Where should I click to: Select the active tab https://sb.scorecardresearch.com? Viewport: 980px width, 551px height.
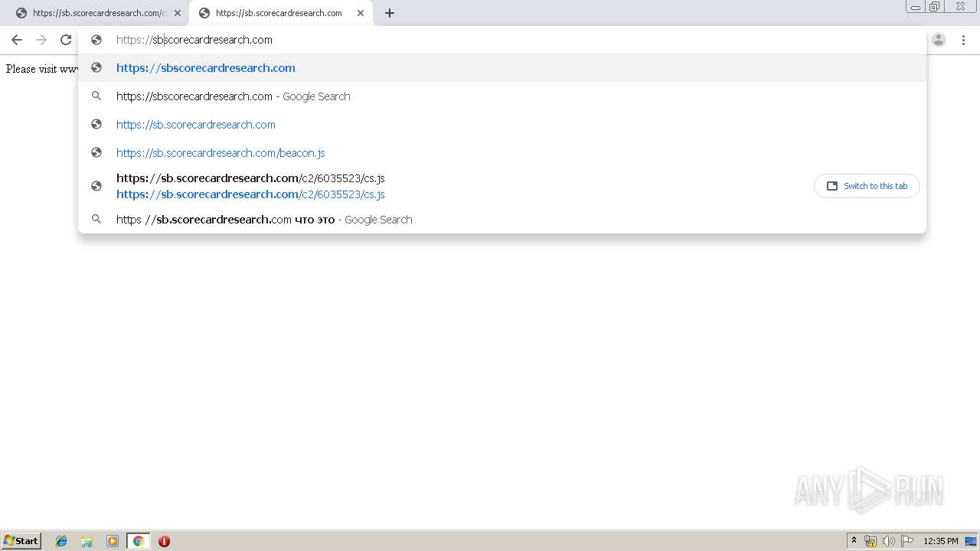tap(280, 13)
